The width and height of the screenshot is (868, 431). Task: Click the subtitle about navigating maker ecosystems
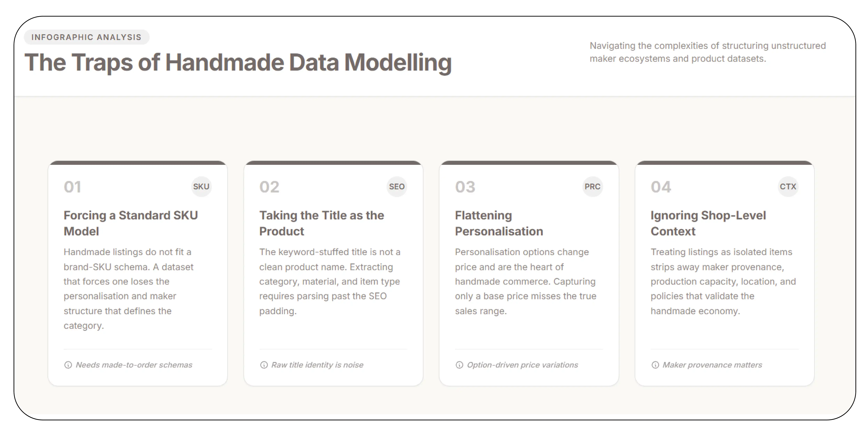coord(708,52)
